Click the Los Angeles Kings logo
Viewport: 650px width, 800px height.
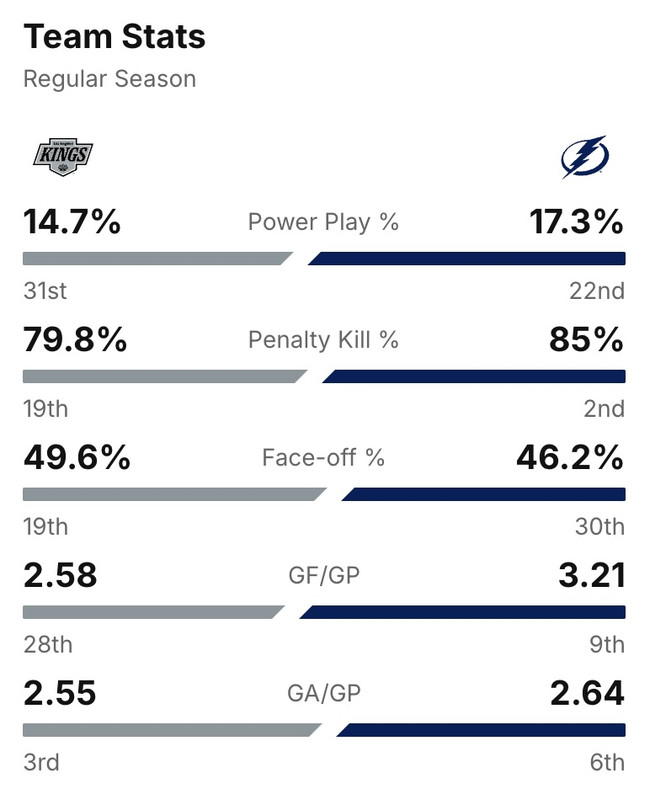click(x=63, y=155)
